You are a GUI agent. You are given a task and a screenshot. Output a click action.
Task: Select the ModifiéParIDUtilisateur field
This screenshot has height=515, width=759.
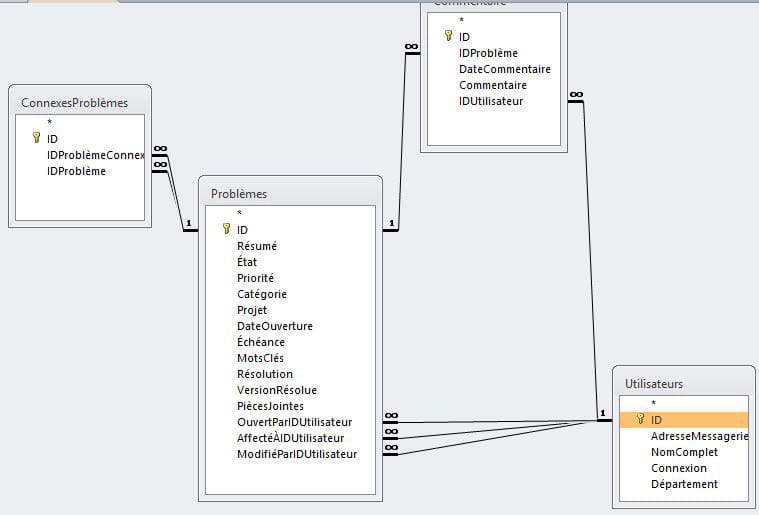(290, 454)
